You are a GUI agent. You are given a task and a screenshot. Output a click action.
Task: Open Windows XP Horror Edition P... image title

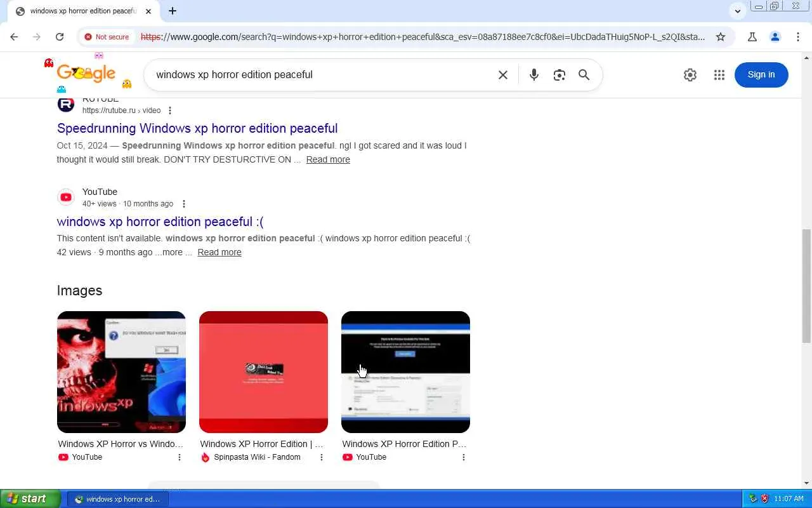point(404,444)
